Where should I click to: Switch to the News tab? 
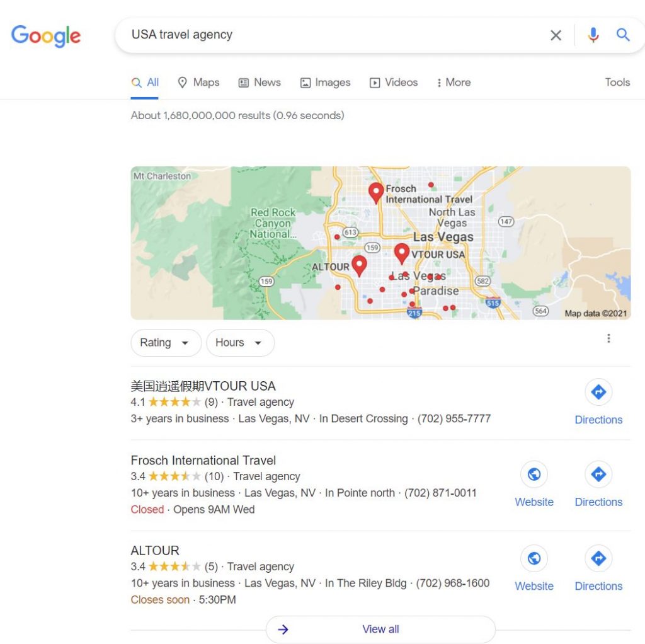(260, 83)
